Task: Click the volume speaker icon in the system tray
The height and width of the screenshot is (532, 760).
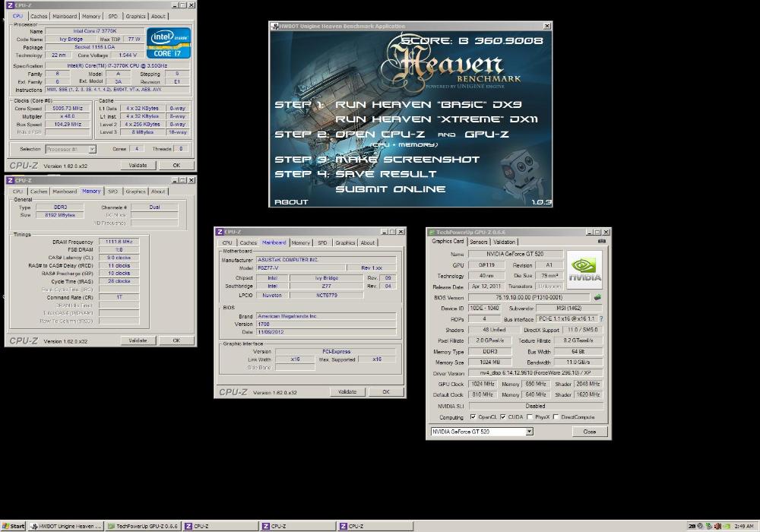Action: pos(717,526)
